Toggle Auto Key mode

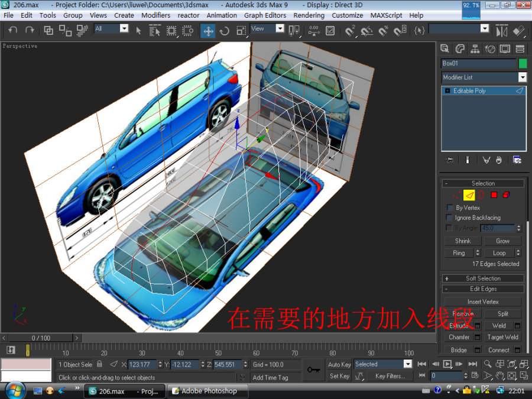coord(339,364)
